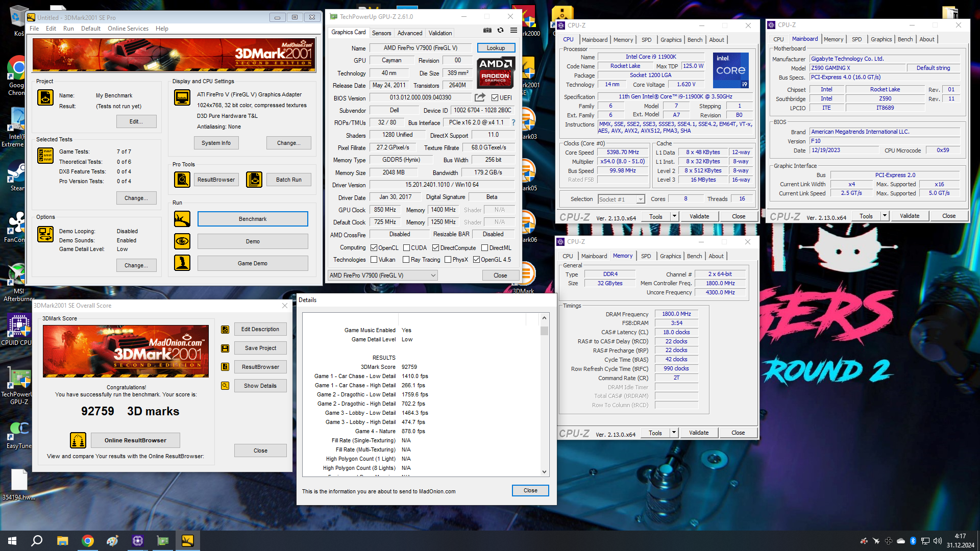Open Tools dropdown arrow in CPU-Z CPU window
Viewport: 980px width, 551px height.
[x=674, y=216]
